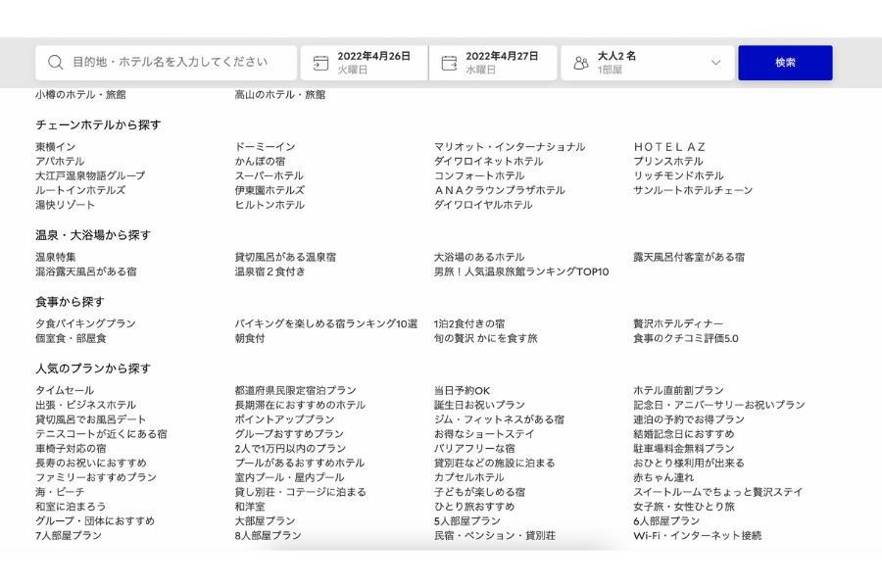882x588 pixels.
Task: Select the 東横イン chain link
Action: [55, 147]
